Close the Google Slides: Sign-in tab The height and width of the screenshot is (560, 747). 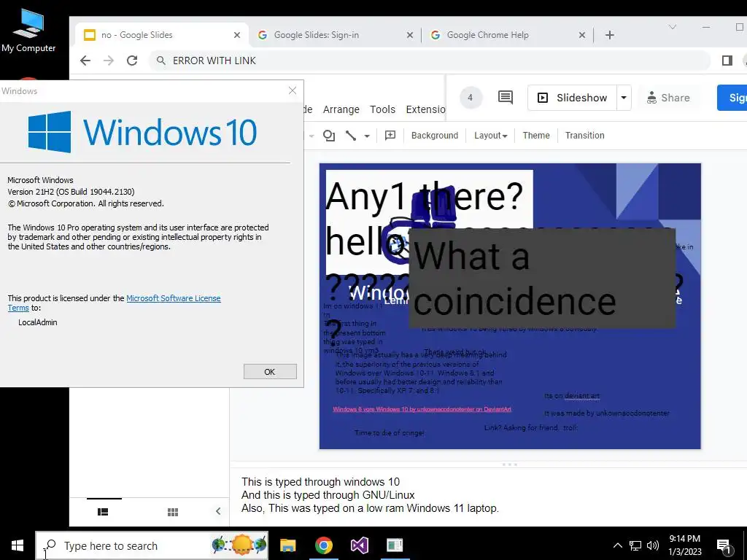410,35
